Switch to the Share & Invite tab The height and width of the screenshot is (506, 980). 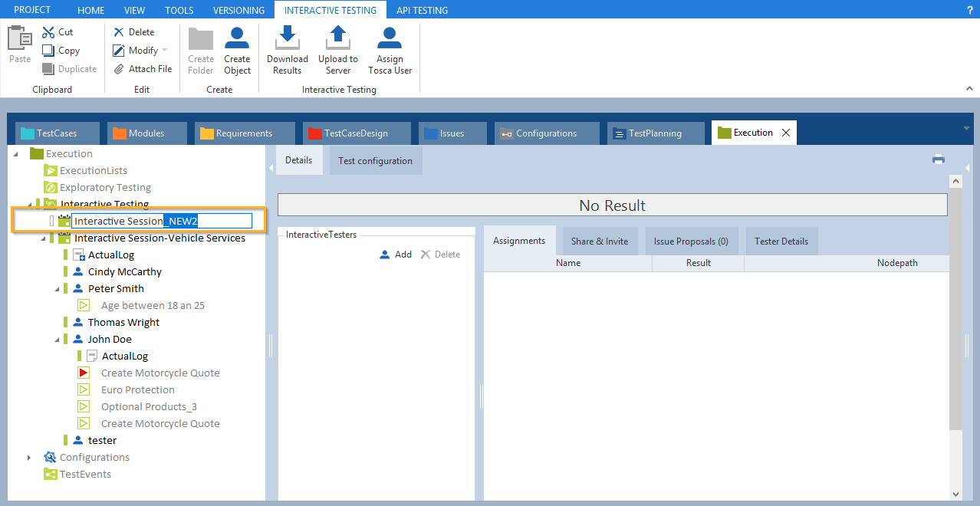point(599,242)
